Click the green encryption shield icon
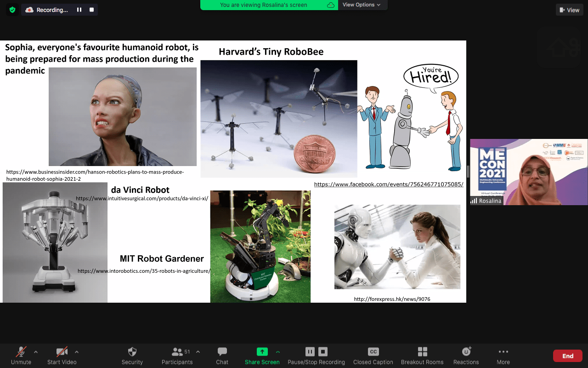The height and width of the screenshot is (368, 588). tap(12, 10)
